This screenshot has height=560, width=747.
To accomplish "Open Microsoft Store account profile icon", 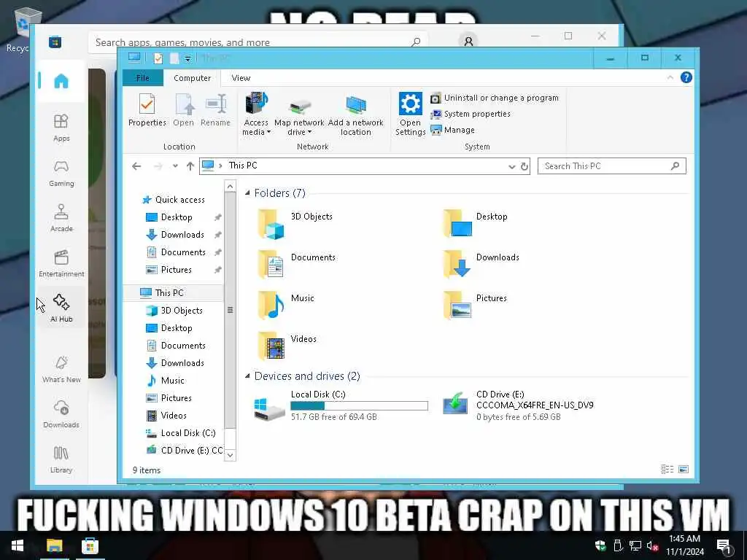I will pos(468,42).
